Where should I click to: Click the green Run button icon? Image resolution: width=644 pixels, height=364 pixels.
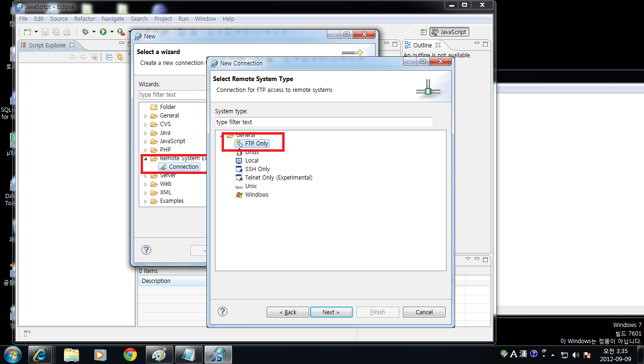point(103,32)
